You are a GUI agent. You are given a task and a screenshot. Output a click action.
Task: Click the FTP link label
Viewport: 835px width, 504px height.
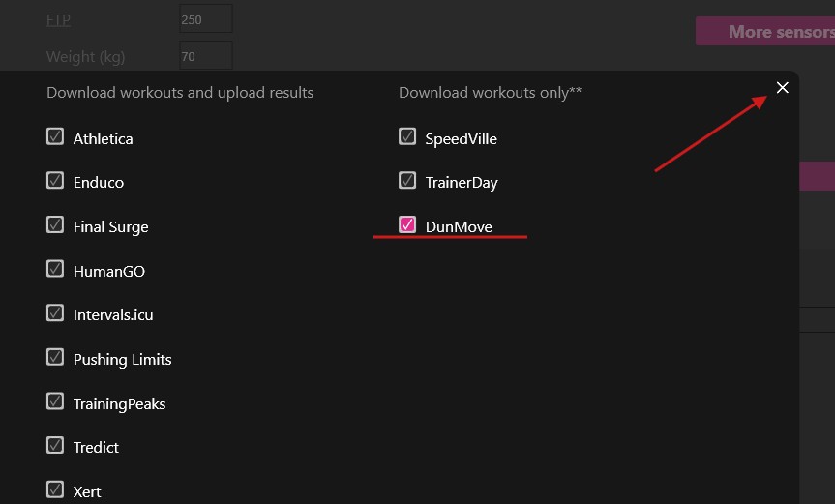point(58,20)
